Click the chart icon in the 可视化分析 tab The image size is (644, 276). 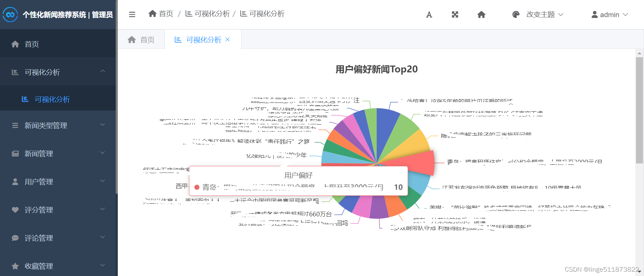click(x=178, y=40)
